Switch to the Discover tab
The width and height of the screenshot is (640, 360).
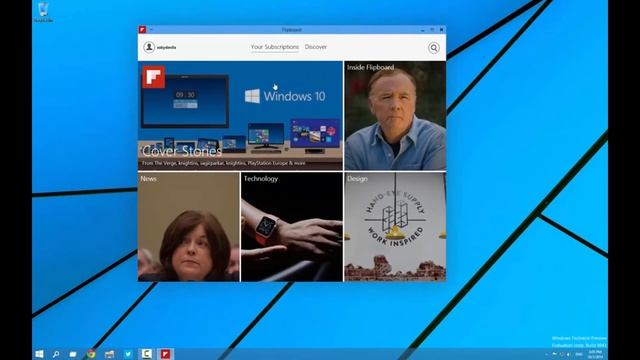point(316,47)
